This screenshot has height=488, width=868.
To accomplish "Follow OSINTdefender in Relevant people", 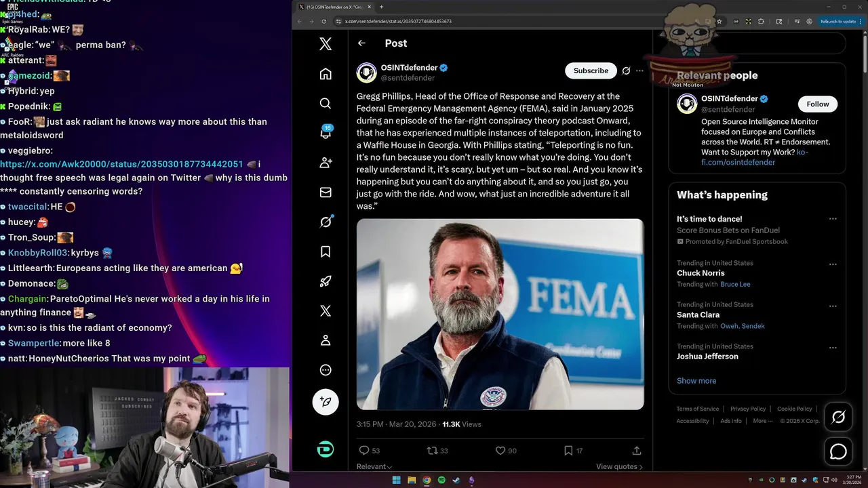I will click(x=817, y=104).
